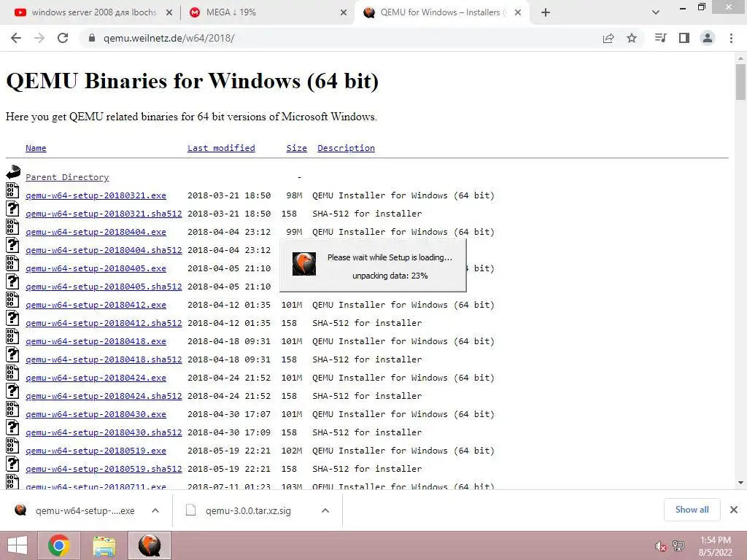Click binary file icon beside qemu-w64-setup-20180321.exe

(x=12, y=190)
